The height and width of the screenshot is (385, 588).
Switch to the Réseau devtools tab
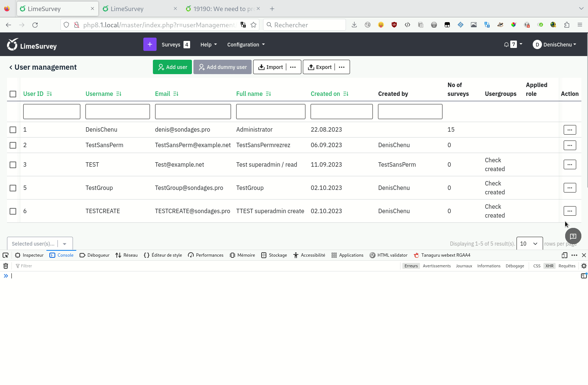(x=126, y=255)
